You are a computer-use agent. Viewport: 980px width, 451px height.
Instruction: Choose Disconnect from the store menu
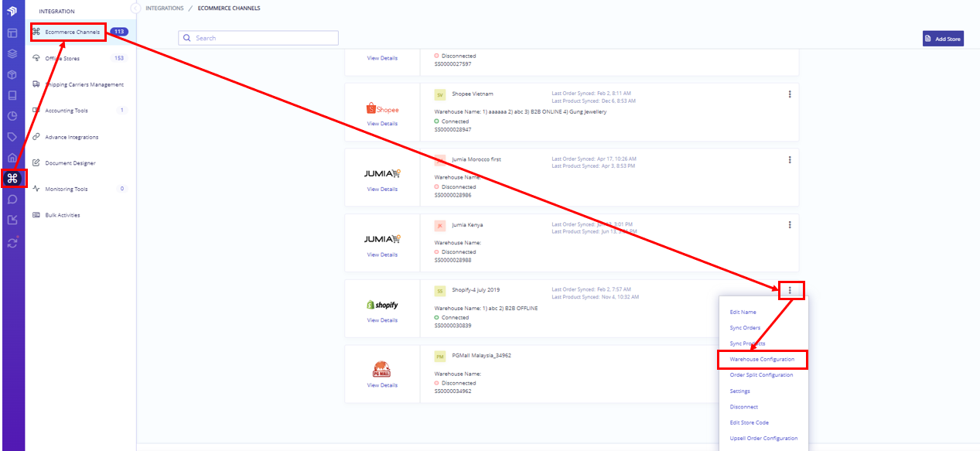coord(744,407)
